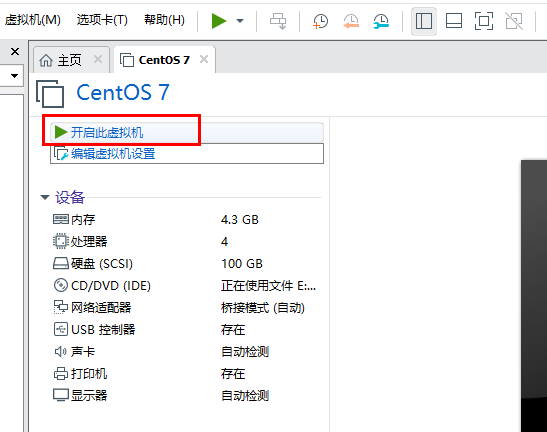Open the 虚拟机(M) menu
The image size is (547, 432).
(32, 20)
